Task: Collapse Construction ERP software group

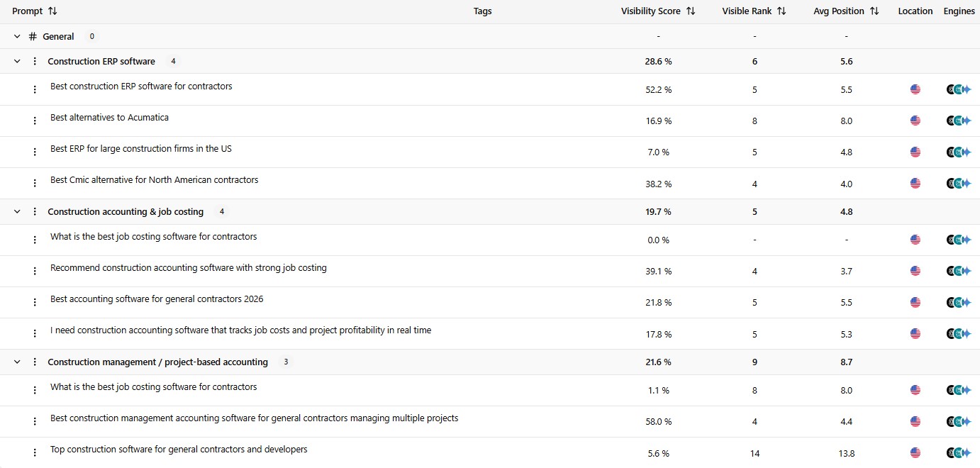Action: coord(17,62)
